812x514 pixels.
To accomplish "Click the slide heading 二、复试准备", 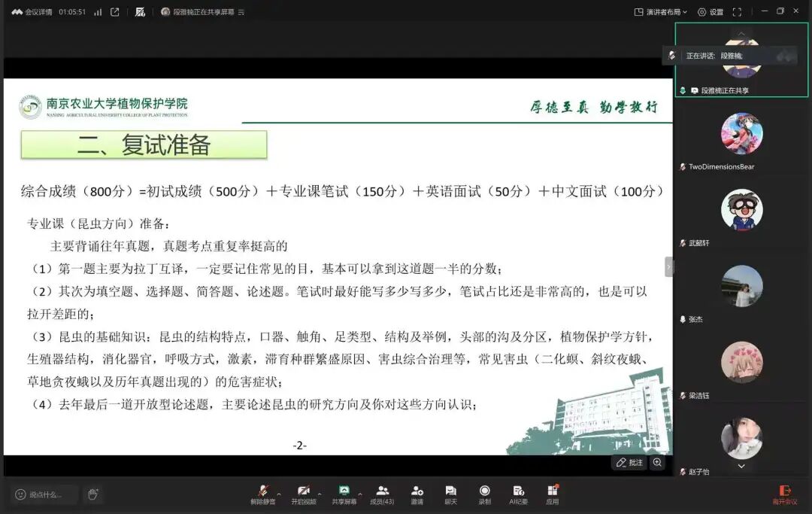I will pyautogui.click(x=144, y=144).
